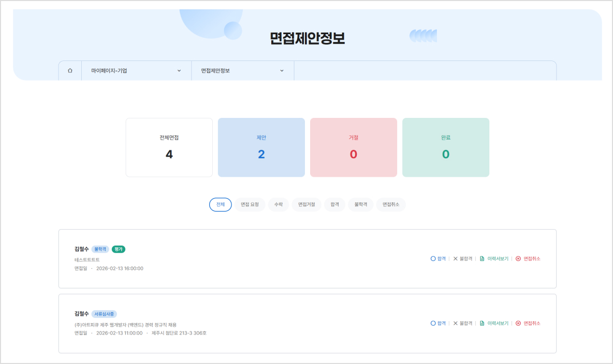613x364 pixels.
Task: Switch to the 전체 tab
Action: point(220,204)
